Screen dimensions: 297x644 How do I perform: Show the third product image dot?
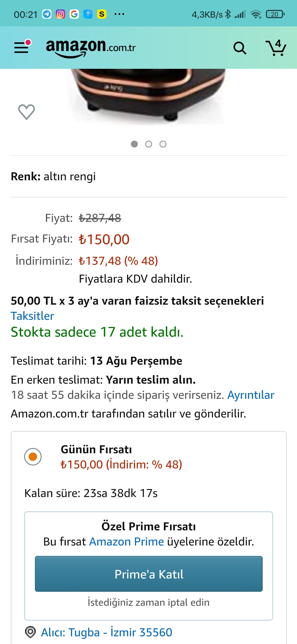pyautogui.click(x=163, y=144)
